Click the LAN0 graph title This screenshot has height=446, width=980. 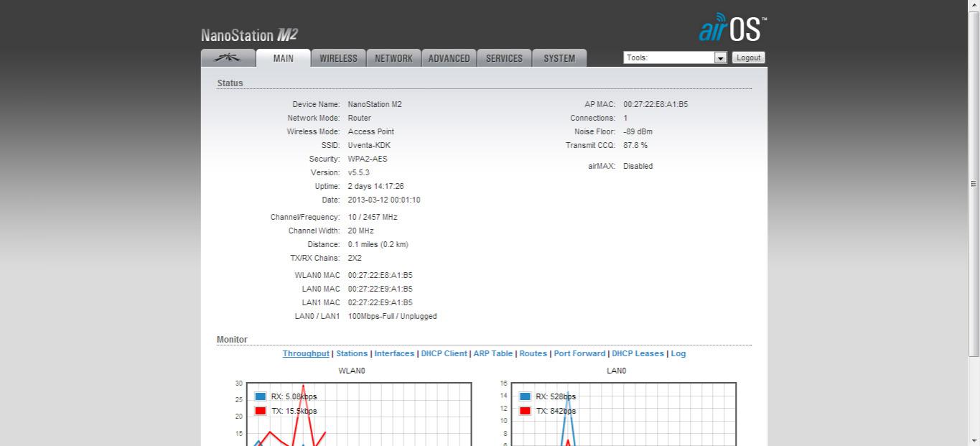pos(617,371)
